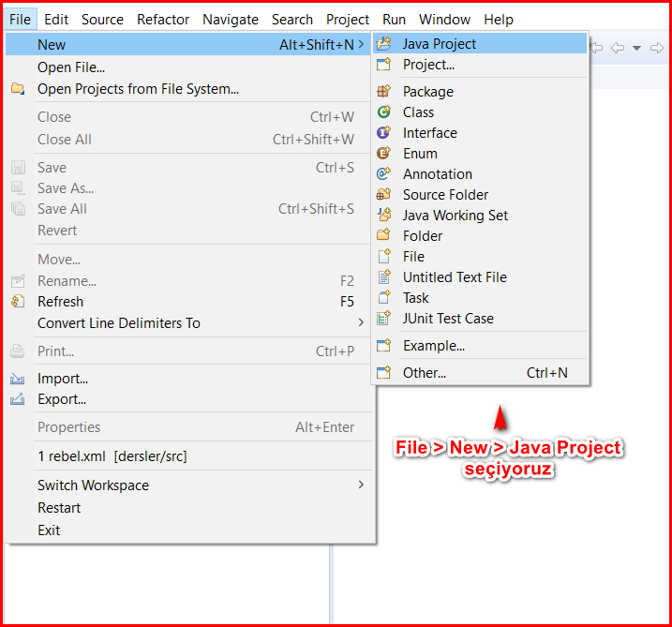
Task: Open the back history dropdown arrow
Action: coord(637,48)
